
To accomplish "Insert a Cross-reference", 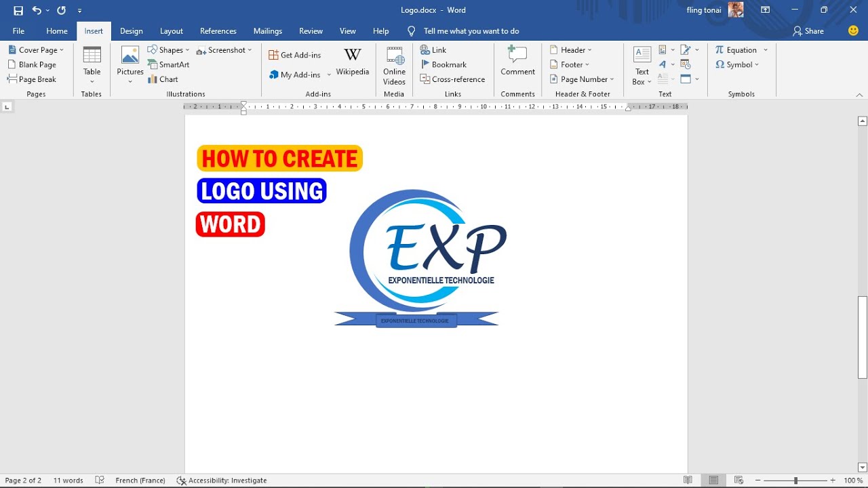I will click(452, 79).
